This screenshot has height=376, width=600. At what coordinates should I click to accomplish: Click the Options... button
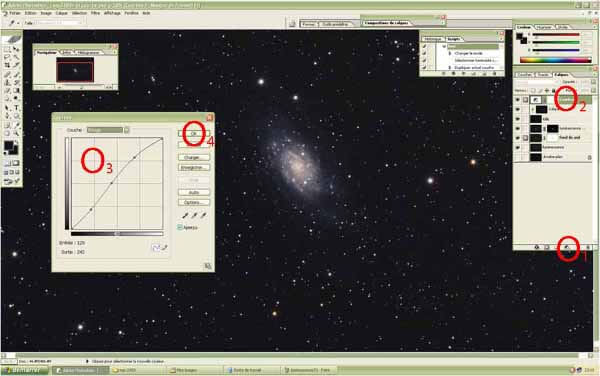(x=194, y=202)
